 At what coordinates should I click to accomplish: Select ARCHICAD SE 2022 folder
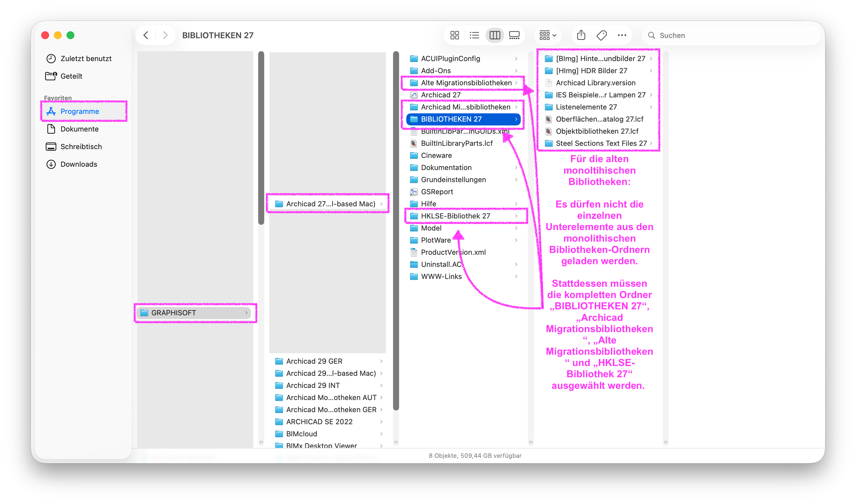pyautogui.click(x=328, y=421)
